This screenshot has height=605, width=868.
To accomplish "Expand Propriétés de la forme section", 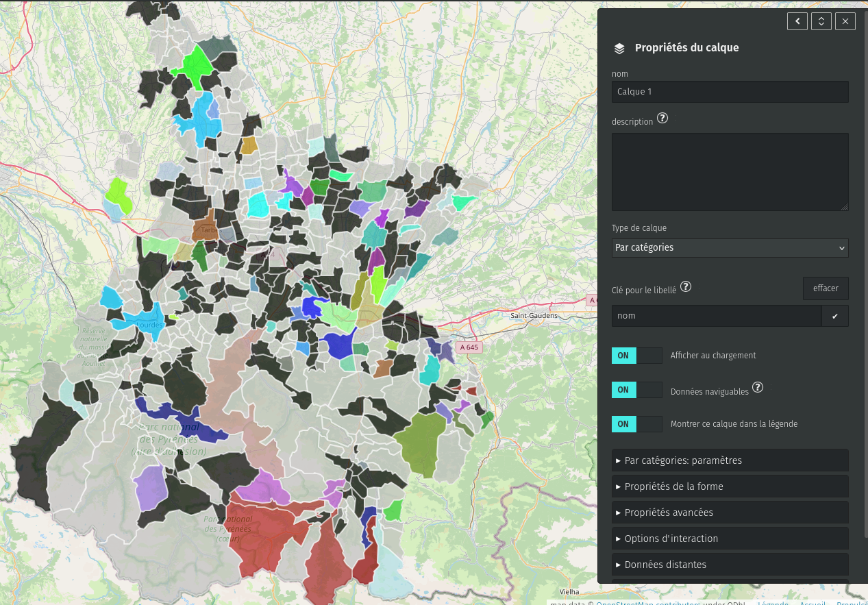I will pos(730,486).
